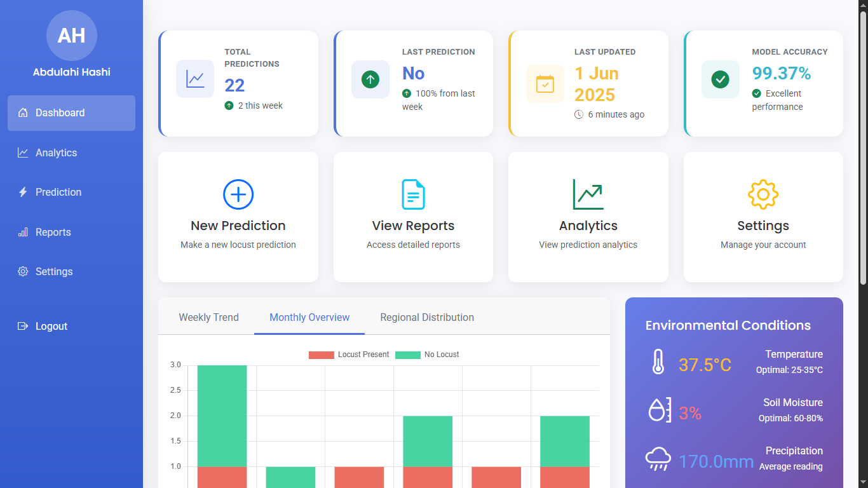Click the 37.5°C temperature reading

click(705, 365)
